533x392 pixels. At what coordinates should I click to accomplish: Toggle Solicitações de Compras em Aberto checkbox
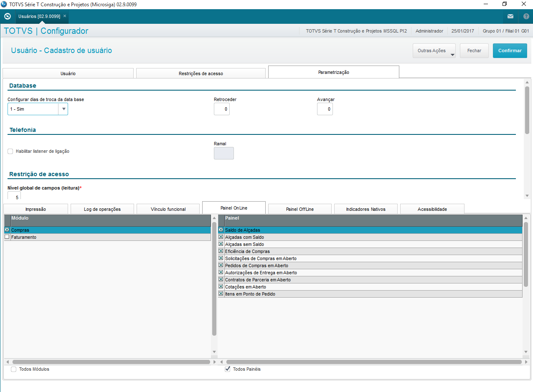(221, 258)
